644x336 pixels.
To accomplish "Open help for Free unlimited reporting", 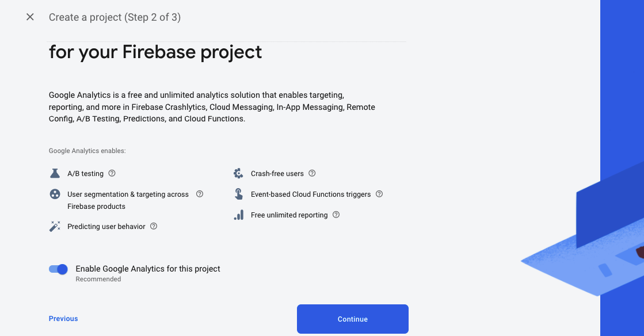I will [336, 215].
